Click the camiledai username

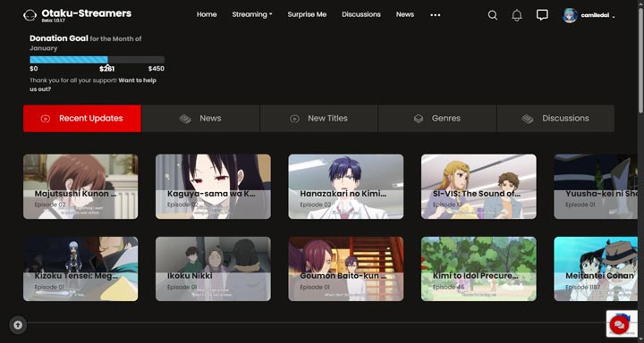pos(595,15)
